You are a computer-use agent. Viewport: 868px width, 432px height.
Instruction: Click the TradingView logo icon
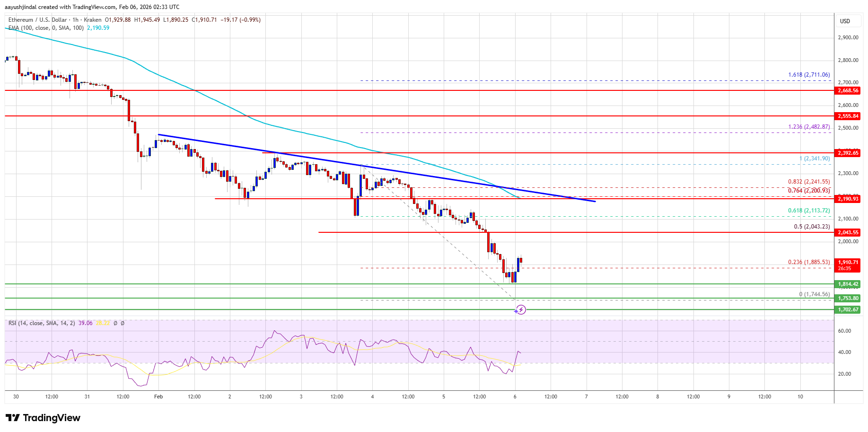[13, 418]
